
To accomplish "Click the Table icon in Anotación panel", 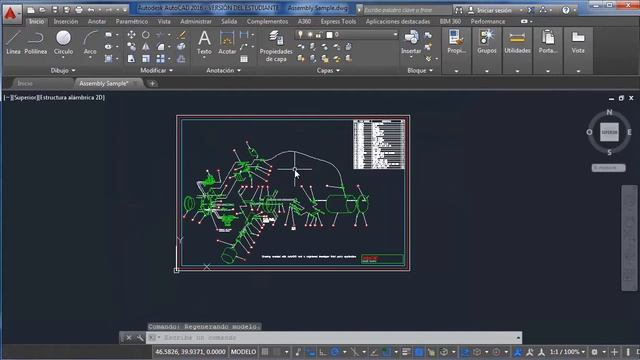I will click(x=244, y=59).
